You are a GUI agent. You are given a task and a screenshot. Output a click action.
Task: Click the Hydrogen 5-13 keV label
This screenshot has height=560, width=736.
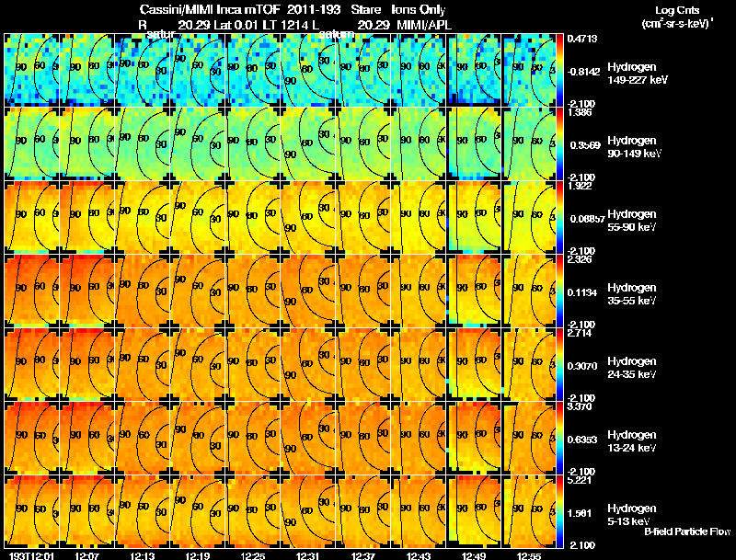click(632, 515)
